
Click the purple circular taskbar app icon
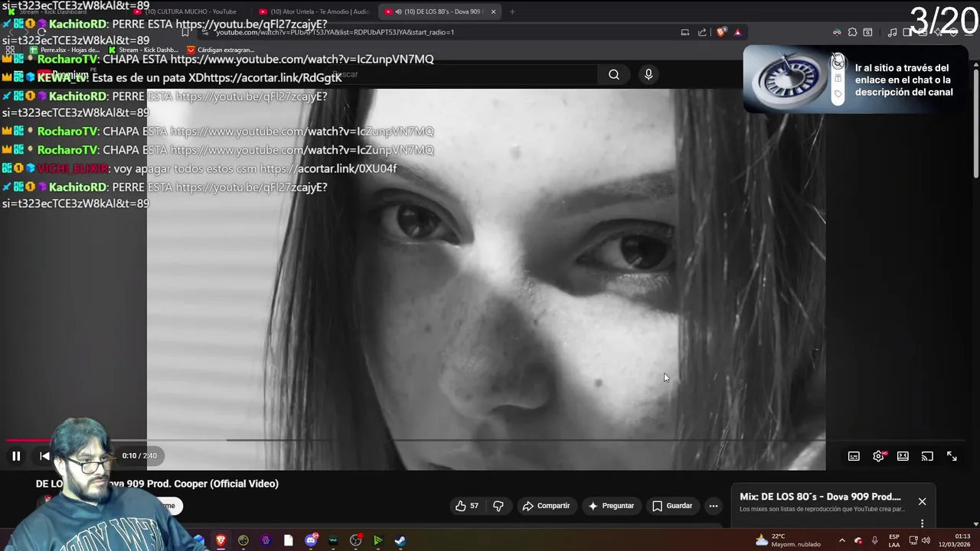tap(266, 540)
